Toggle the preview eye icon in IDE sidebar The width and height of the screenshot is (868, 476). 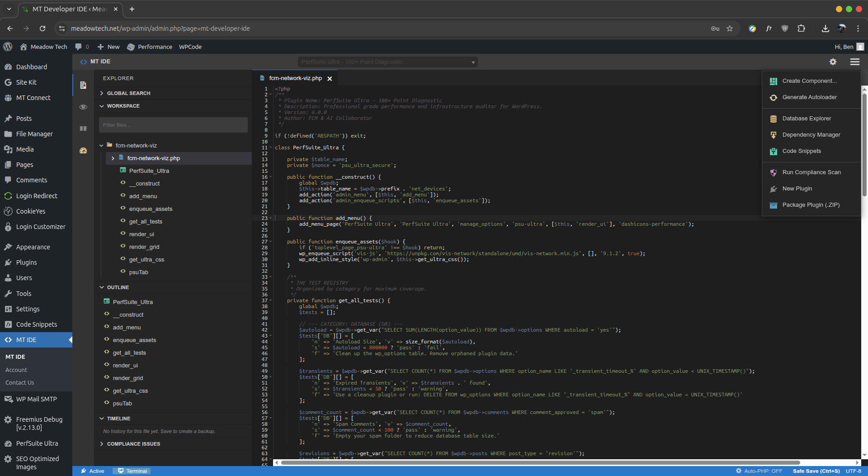tap(83, 107)
